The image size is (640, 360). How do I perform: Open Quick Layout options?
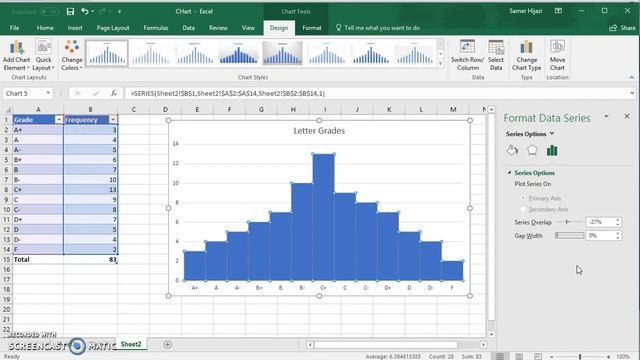pos(43,56)
